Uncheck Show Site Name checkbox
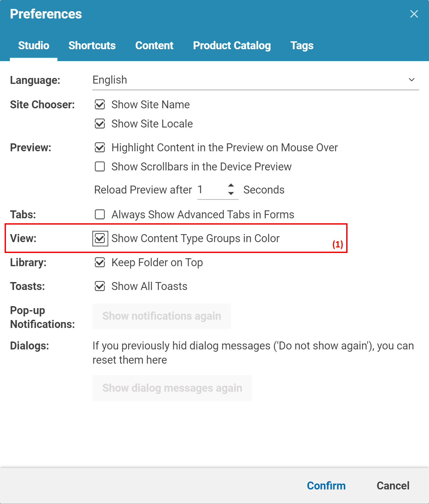This screenshot has height=504, width=429. click(x=100, y=105)
